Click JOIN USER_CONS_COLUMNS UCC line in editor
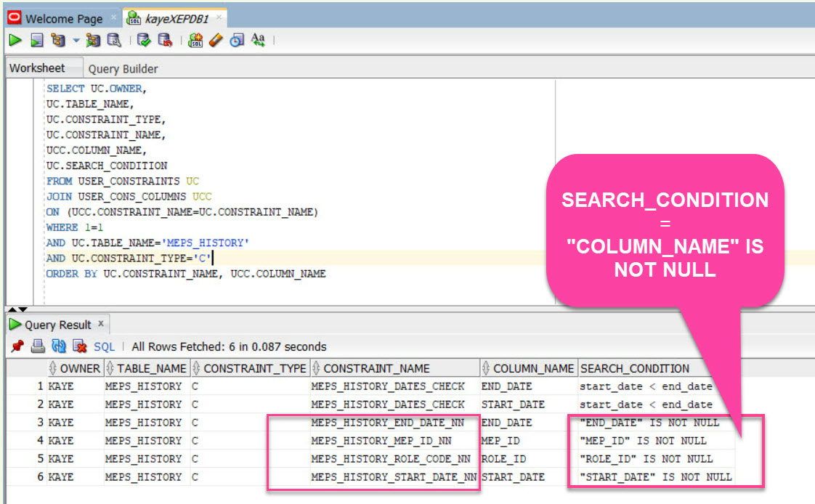The width and height of the screenshot is (815, 504). 129,196
